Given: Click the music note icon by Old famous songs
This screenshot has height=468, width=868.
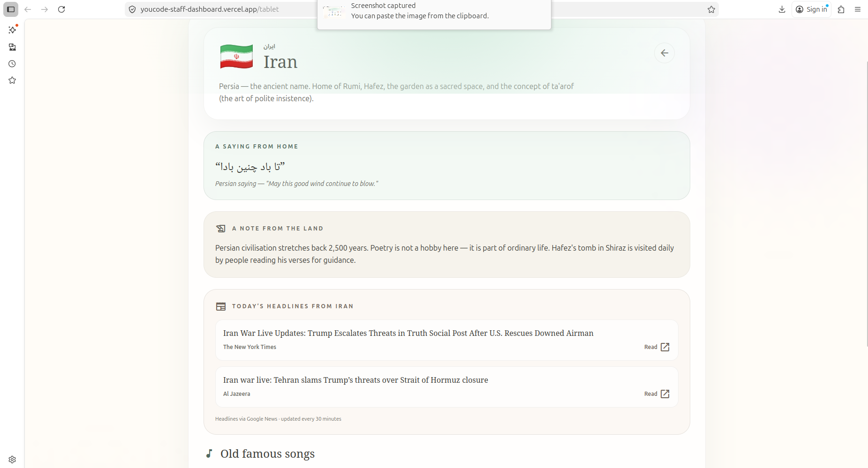Looking at the screenshot, I should point(209,453).
